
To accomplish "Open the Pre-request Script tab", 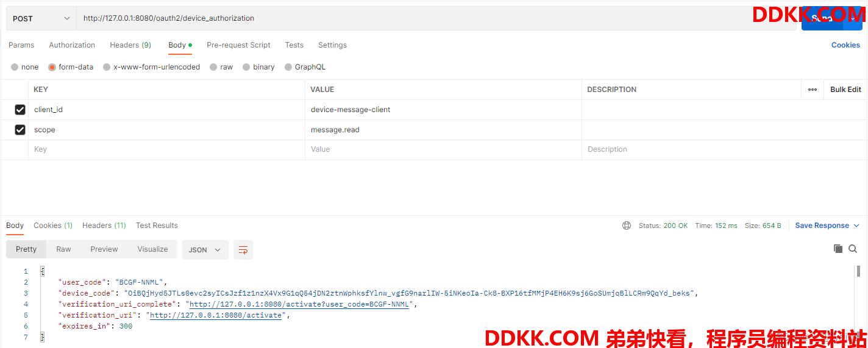I will point(238,45).
